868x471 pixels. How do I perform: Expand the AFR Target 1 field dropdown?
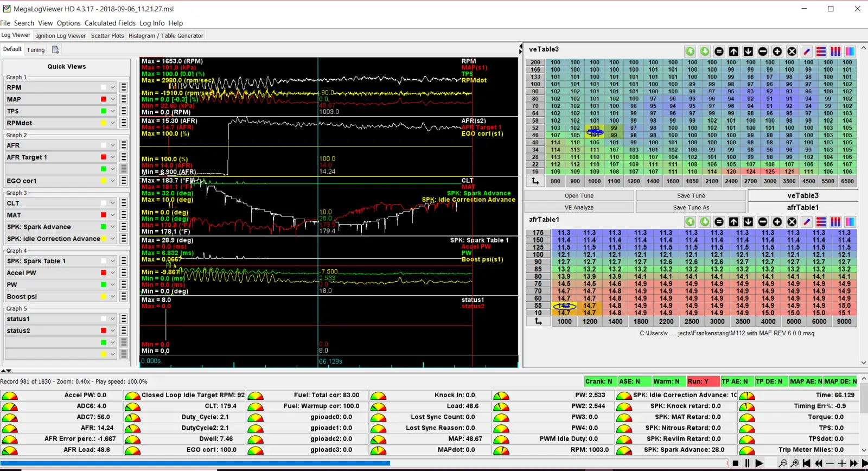tap(113, 157)
